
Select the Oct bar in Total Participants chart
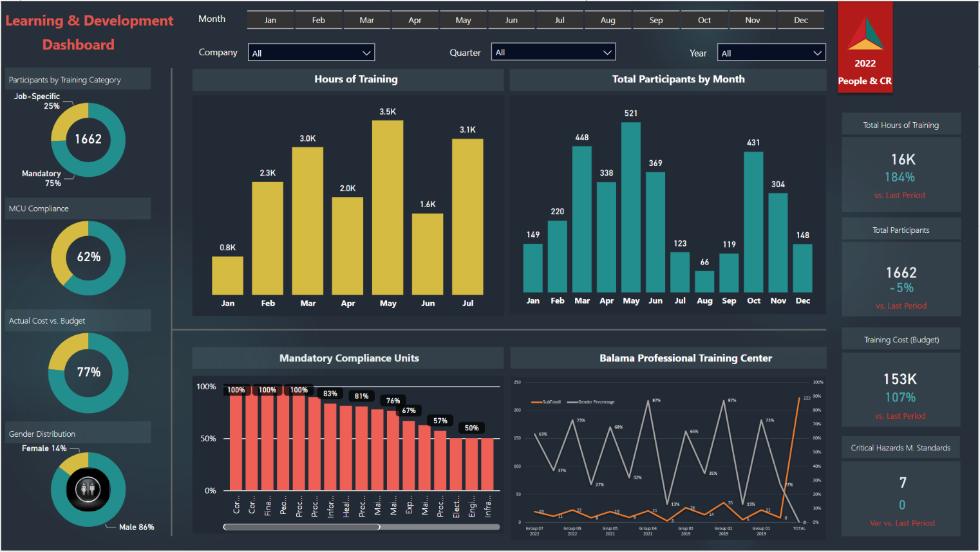(753, 222)
